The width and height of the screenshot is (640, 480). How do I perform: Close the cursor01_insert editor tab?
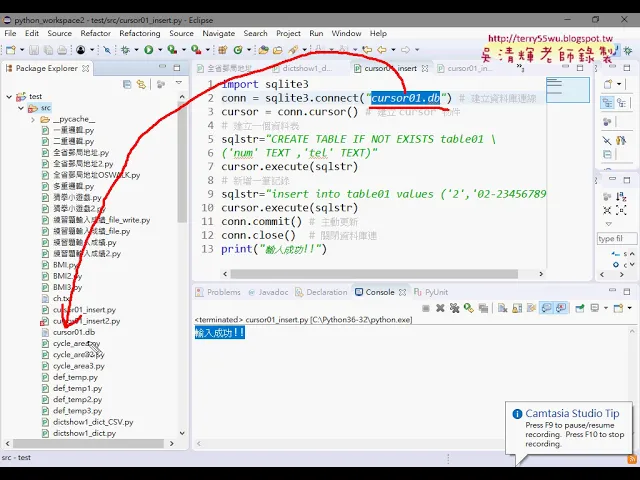click(425, 69)
